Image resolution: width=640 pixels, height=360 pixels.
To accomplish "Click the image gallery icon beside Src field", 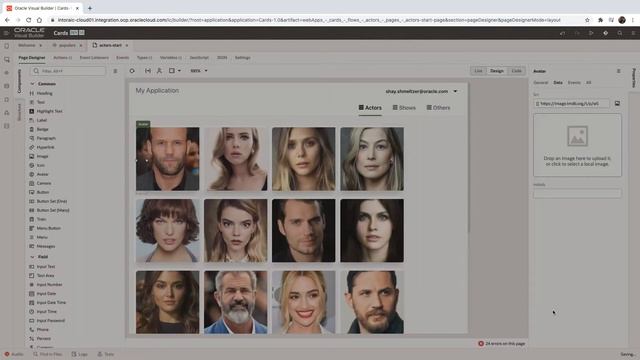I will [617, 104].
